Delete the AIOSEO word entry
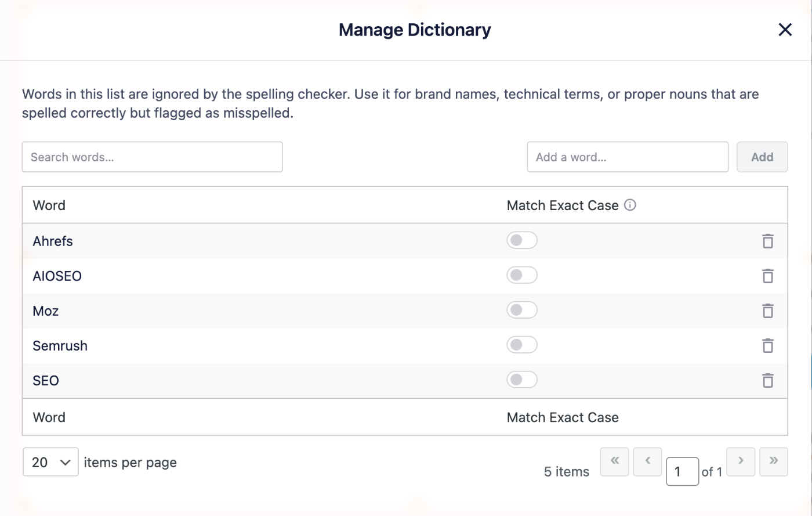 tap(767, 276)
